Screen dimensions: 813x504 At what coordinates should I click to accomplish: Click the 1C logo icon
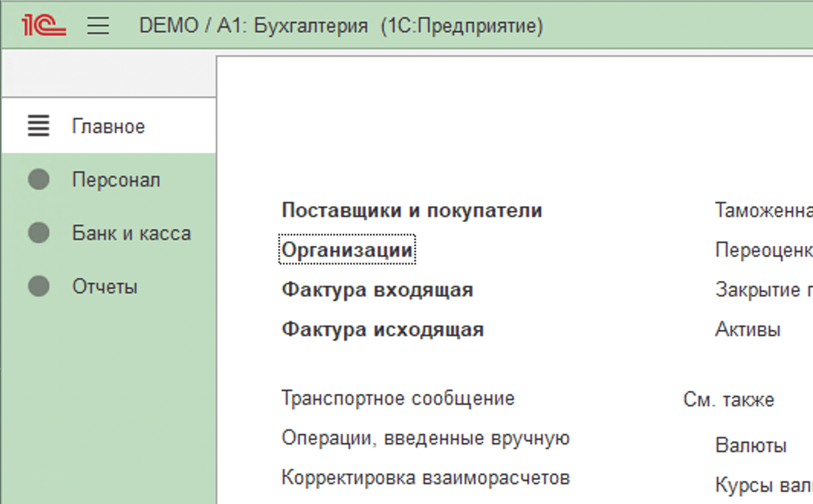(44, 26)
